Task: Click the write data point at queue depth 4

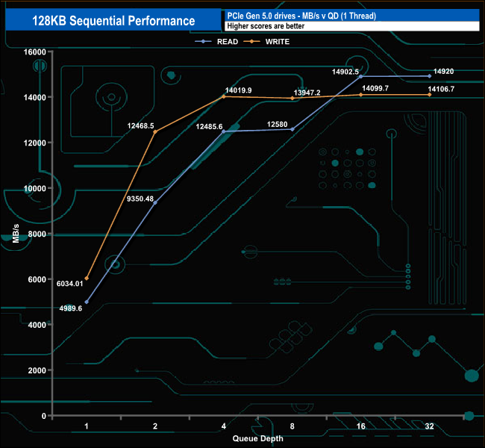Action: coord(224,96)
